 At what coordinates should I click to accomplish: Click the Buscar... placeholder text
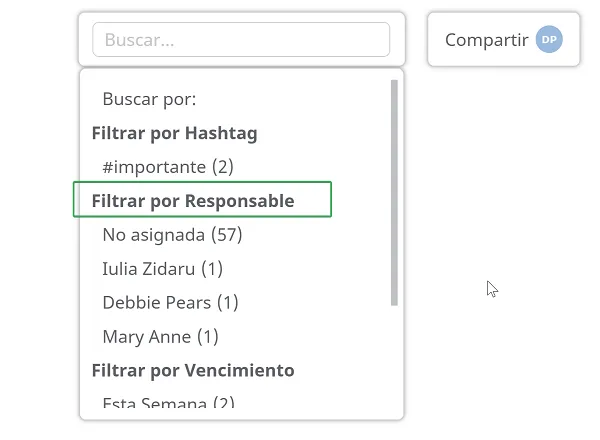click(139, 40)
